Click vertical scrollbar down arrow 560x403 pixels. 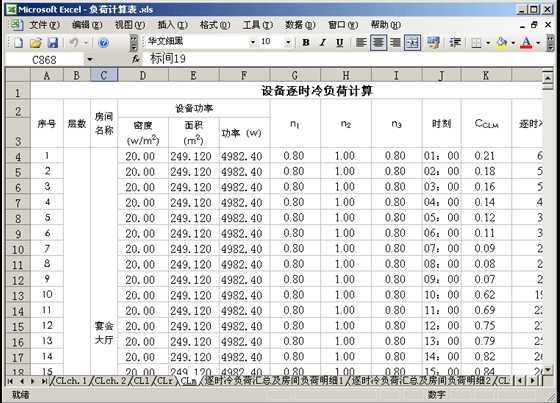tap(548, 370)
